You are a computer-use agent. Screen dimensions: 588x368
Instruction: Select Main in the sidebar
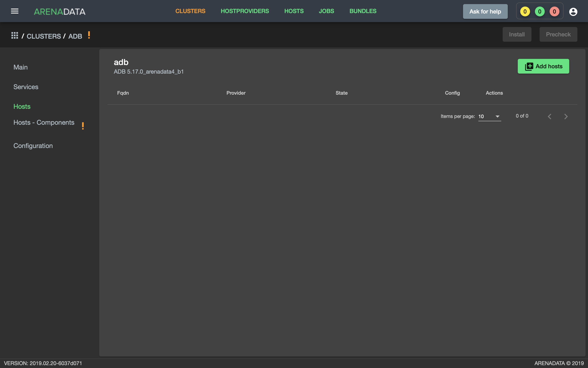tap(20, 67)
